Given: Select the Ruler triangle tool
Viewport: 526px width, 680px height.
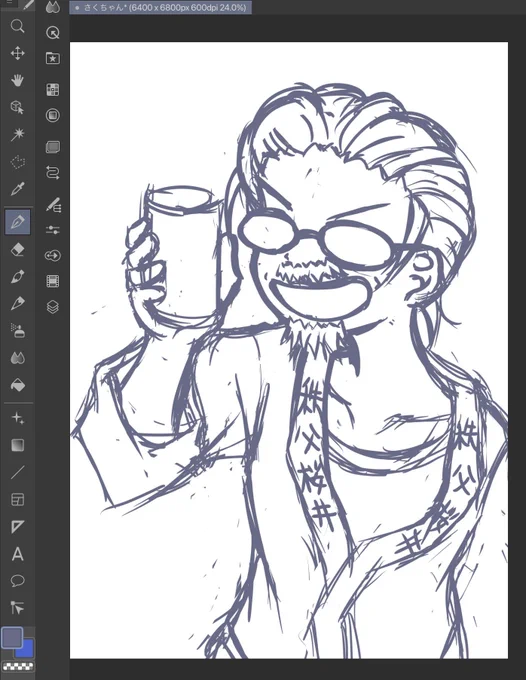Looking at the screenshot, I should click(x=17, y=526).
